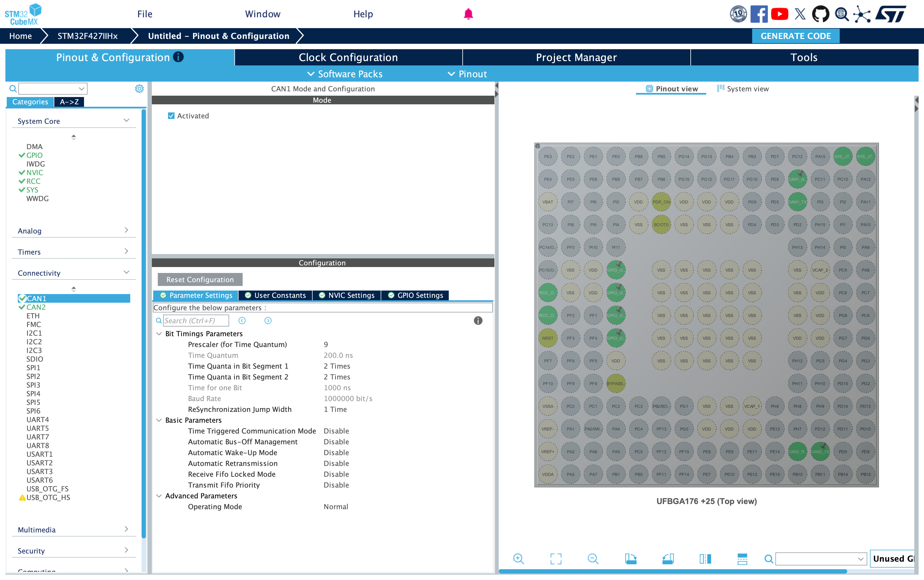Open the Window menu
The image size is (924, 580).
click(x=263, y=14)
